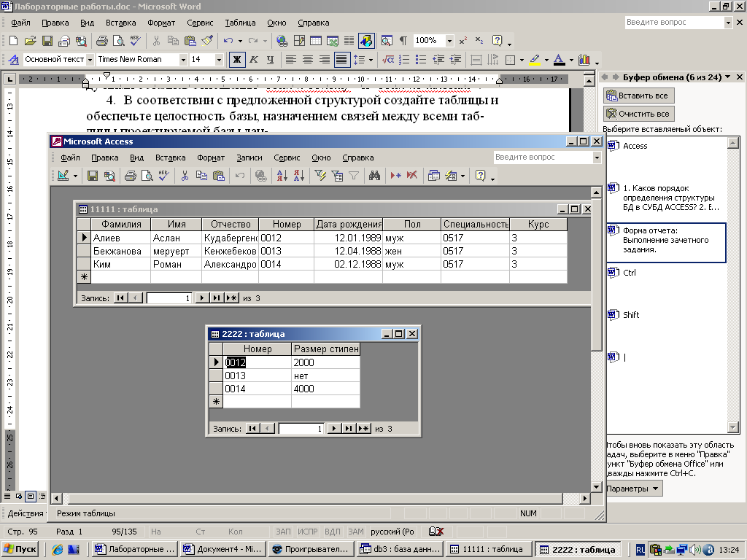Image resolution: width=747 pixels, height=560 pixels.
Task: Toggle Italic formatting button К
Action: pos(254,60)
